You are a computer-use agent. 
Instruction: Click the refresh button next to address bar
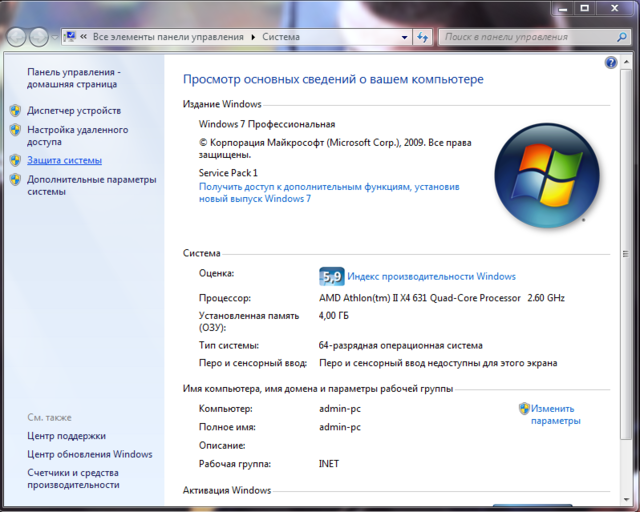pyautogui.click(x=422, y=37)
